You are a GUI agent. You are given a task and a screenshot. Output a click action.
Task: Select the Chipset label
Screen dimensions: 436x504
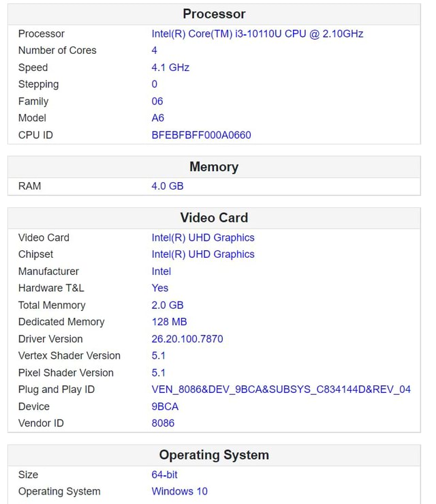coord(35,254)
